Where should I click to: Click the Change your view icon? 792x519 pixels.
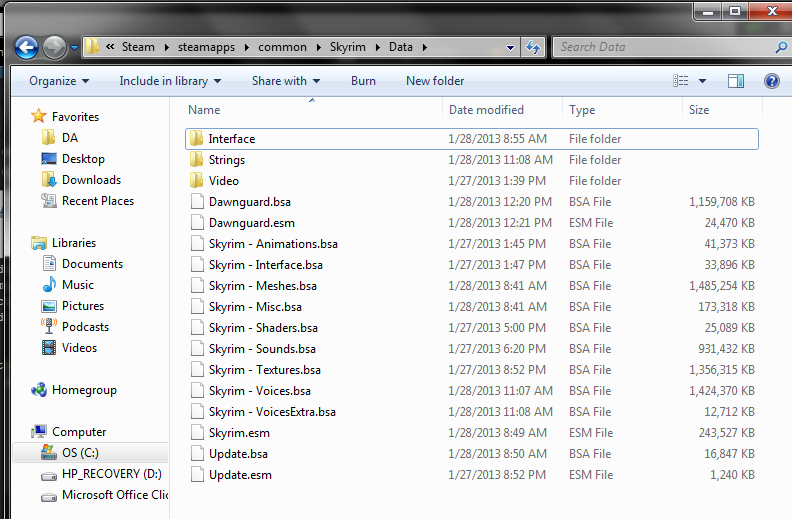pyautogui.click(x=682, y=81)
